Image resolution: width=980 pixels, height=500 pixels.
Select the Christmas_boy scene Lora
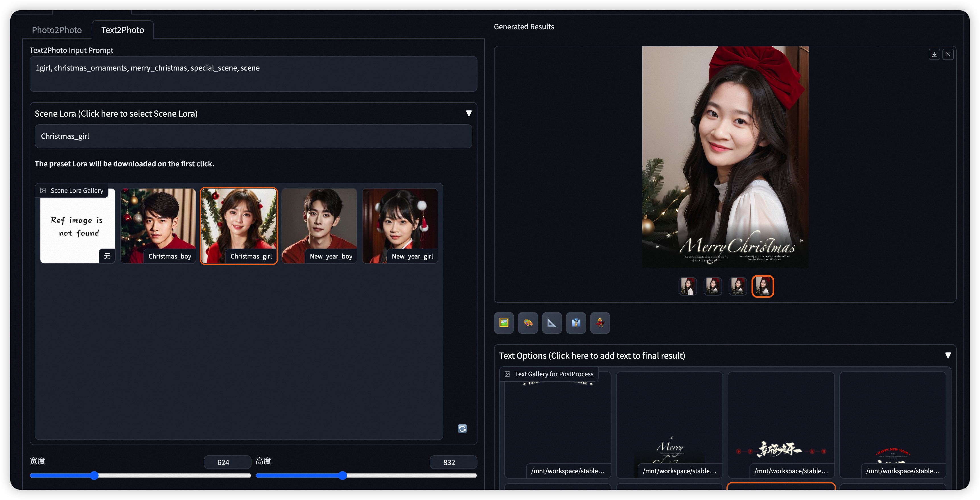pos(158,226)
